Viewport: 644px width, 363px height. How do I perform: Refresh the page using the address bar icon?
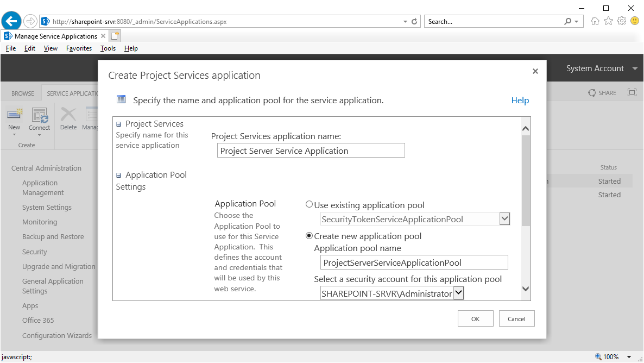click(x=413, y=21)
